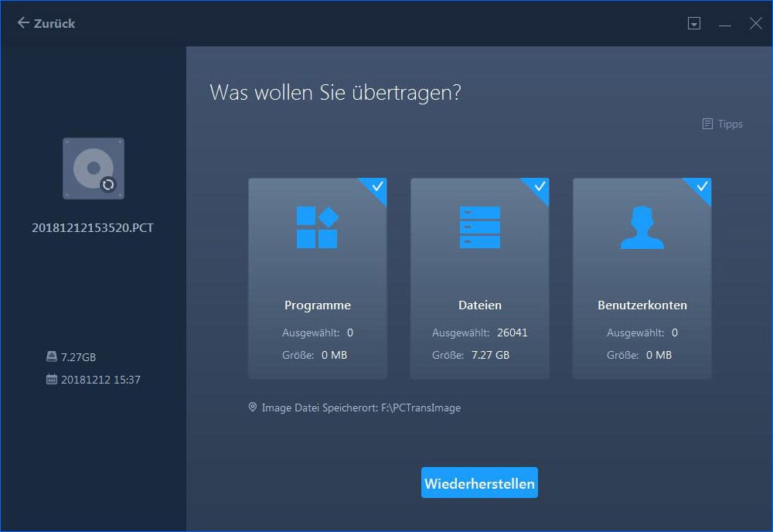Click the Dateien Größe value 7.27 GB
Screen dimensions: 773x532
click(491, 355)
